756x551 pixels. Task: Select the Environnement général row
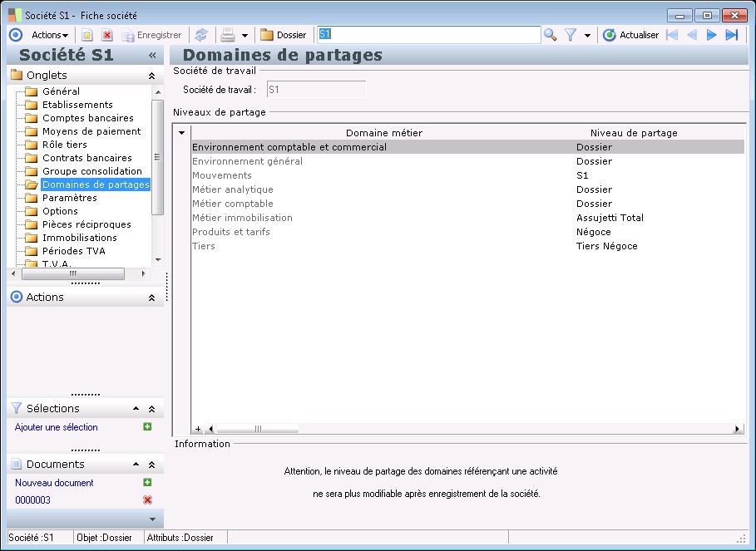click(467, 161)
